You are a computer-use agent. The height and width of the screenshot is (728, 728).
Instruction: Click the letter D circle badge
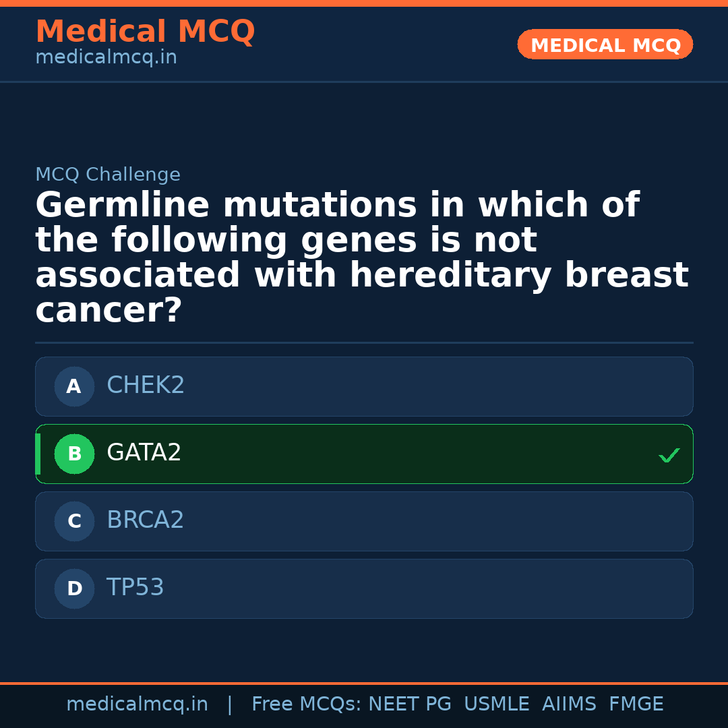(74, 589)
